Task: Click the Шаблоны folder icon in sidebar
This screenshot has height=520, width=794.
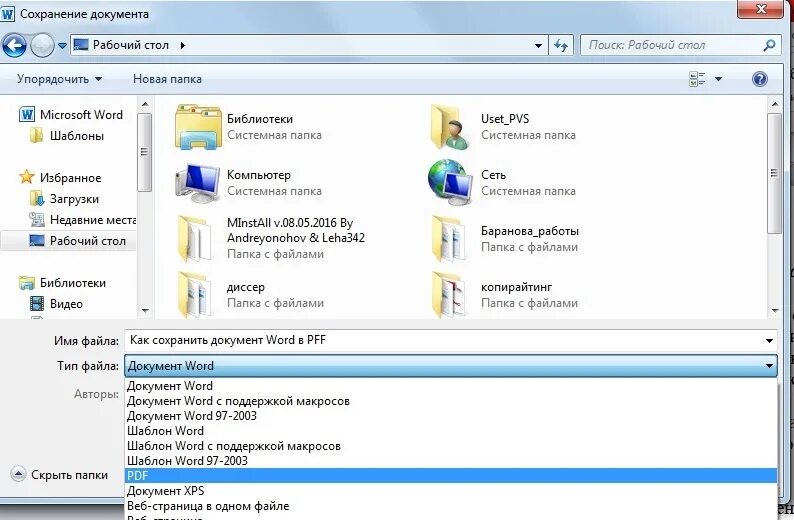Action: [36, 136]
